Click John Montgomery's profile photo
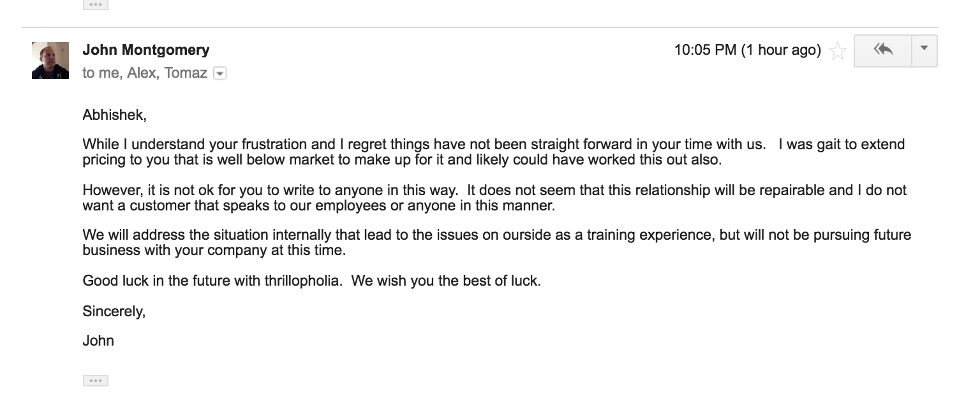Viewport: 980px width, 403px height. click(x=50, y=61)
